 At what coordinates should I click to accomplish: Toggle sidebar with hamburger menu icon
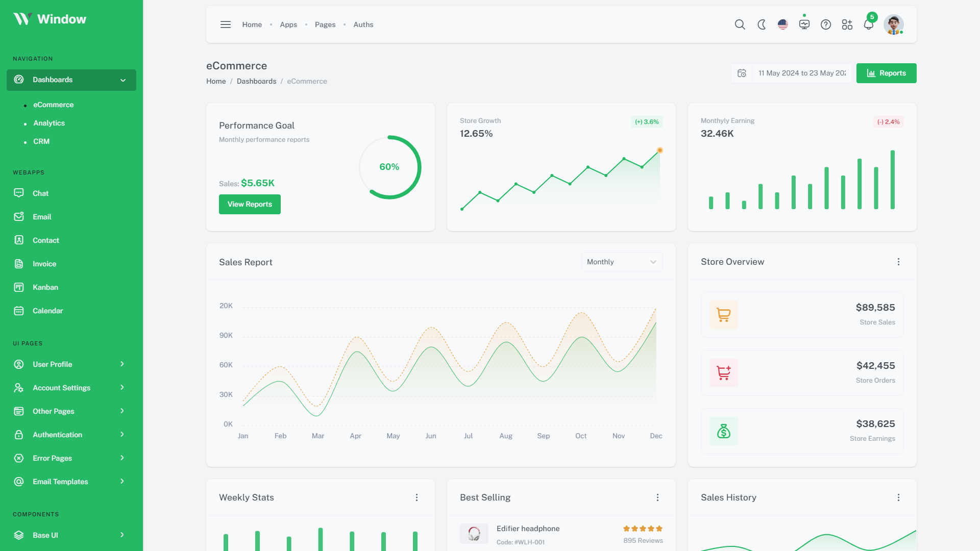(226, 24)
